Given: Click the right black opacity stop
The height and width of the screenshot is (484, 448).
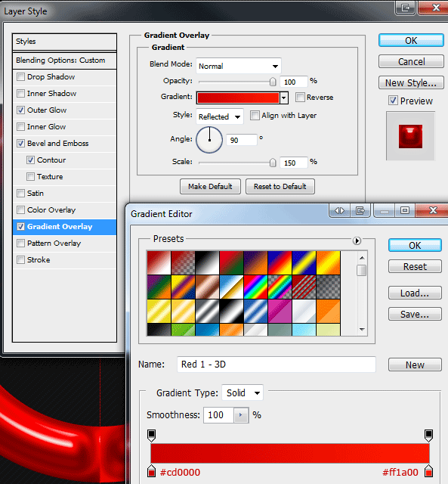Looking at the screenshot, I should point(428,435).
